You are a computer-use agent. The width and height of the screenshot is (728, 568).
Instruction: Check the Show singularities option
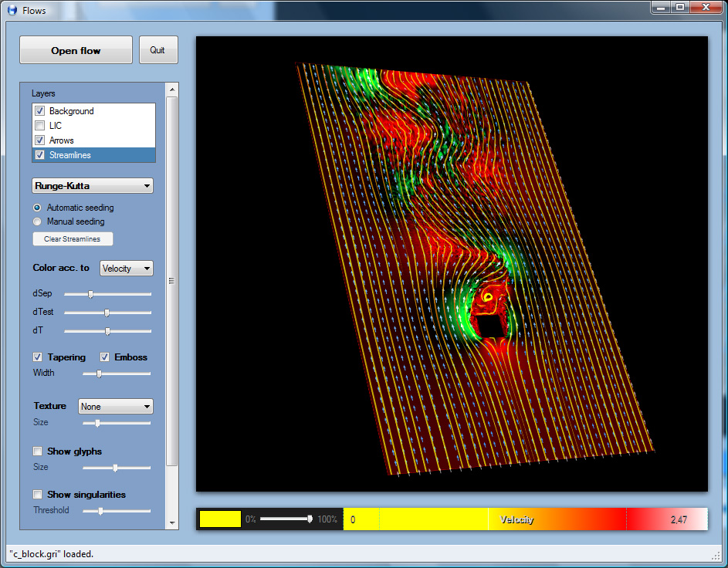(x=38, y=495)
